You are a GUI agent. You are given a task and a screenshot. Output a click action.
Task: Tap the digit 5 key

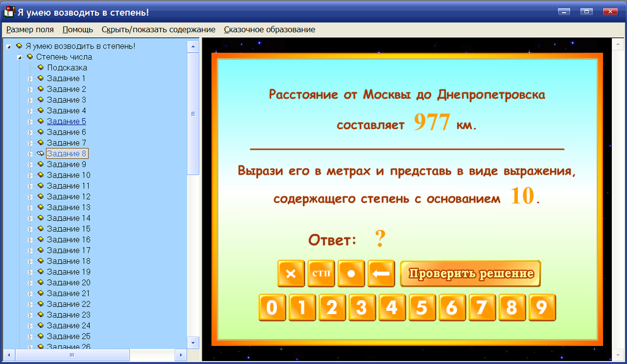tap(422, 308)
